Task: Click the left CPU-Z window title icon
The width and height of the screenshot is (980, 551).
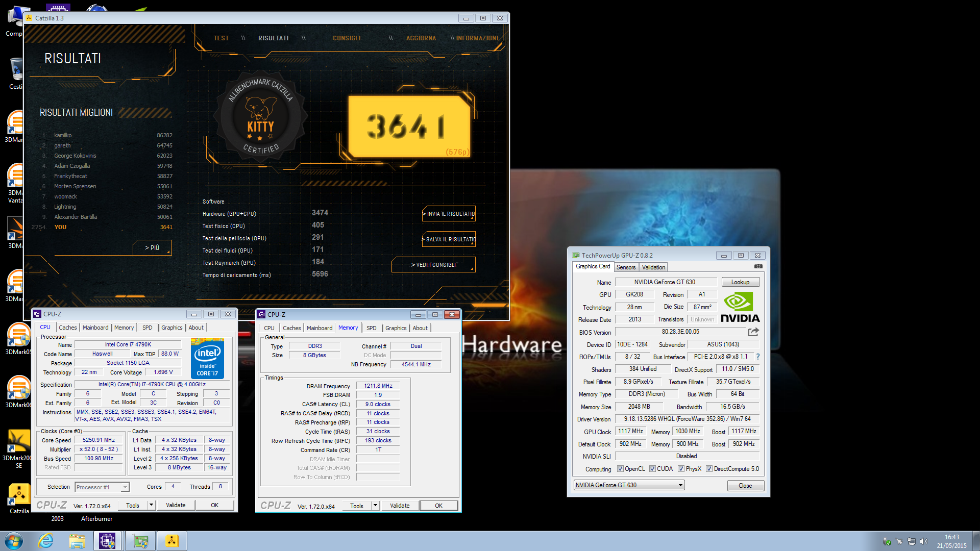Action: (x=37, y=314)
